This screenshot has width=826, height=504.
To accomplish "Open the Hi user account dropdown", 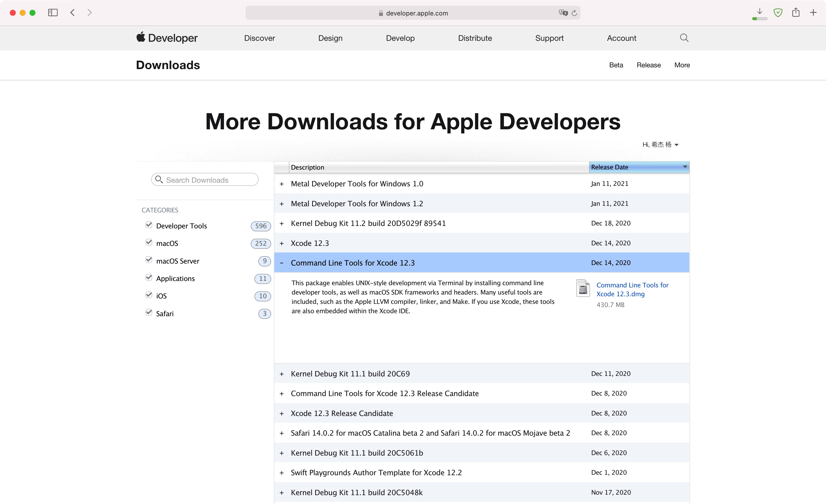I will coord(660,145).
